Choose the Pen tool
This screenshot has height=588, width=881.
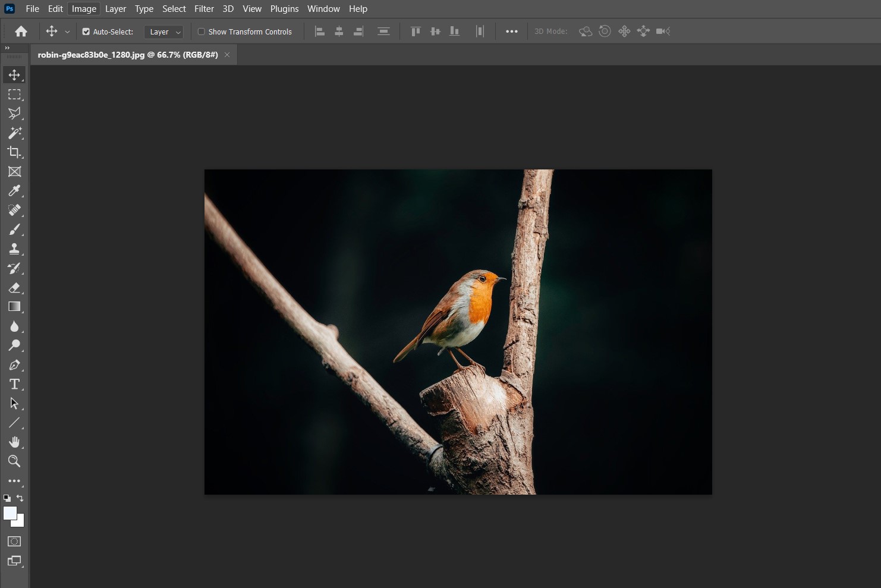pos(14,365)
